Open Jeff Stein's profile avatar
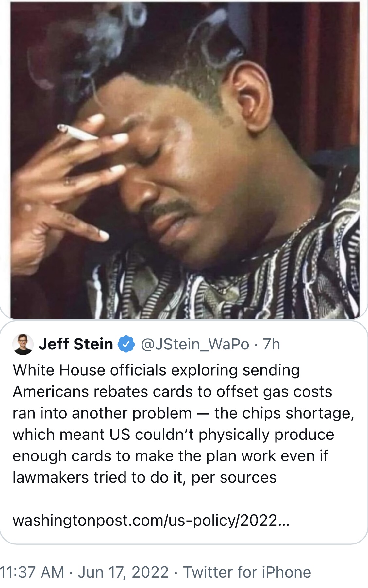The height and width of the screenshot is (588, 368). (x=23, y=344)
